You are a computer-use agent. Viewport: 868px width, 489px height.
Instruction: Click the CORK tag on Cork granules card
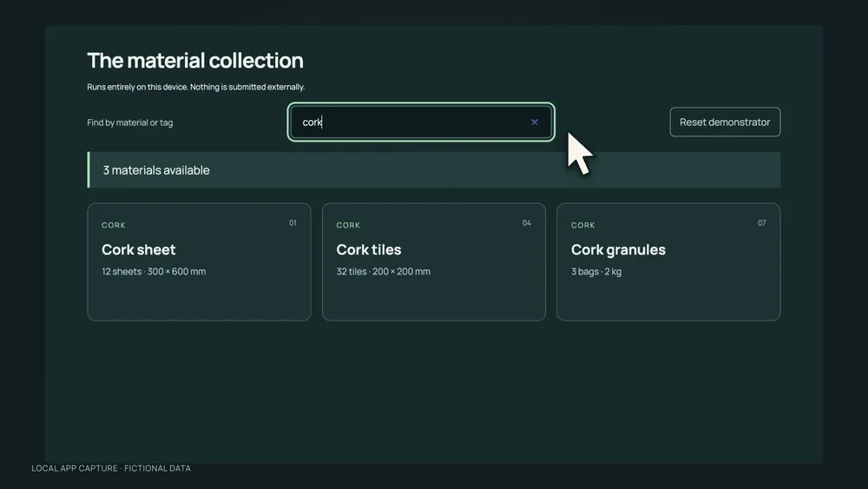click(583, 225)
